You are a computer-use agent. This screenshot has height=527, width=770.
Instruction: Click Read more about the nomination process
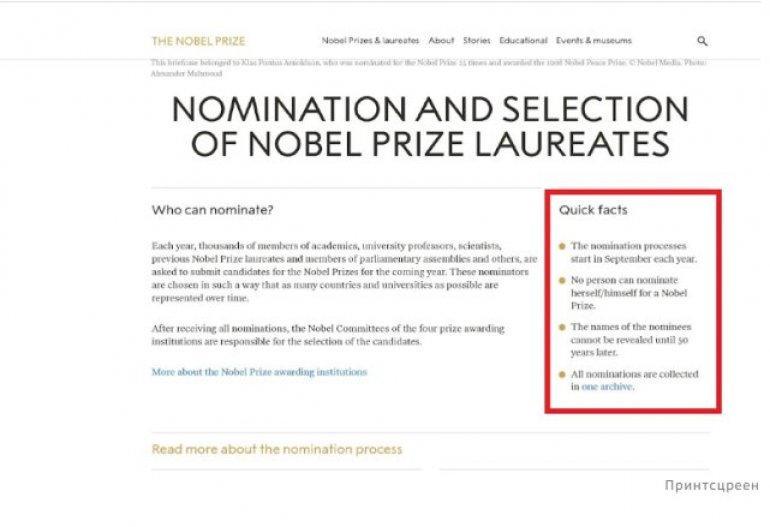tap(277, 449)
